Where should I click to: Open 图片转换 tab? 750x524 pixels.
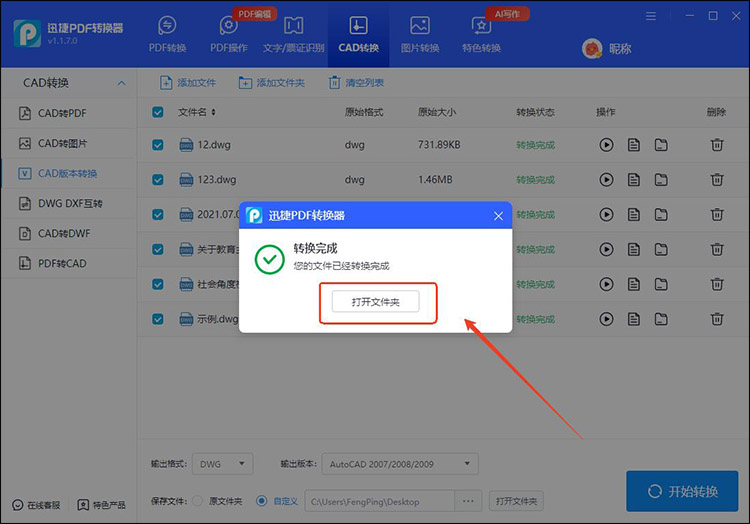tap(420, 34)
